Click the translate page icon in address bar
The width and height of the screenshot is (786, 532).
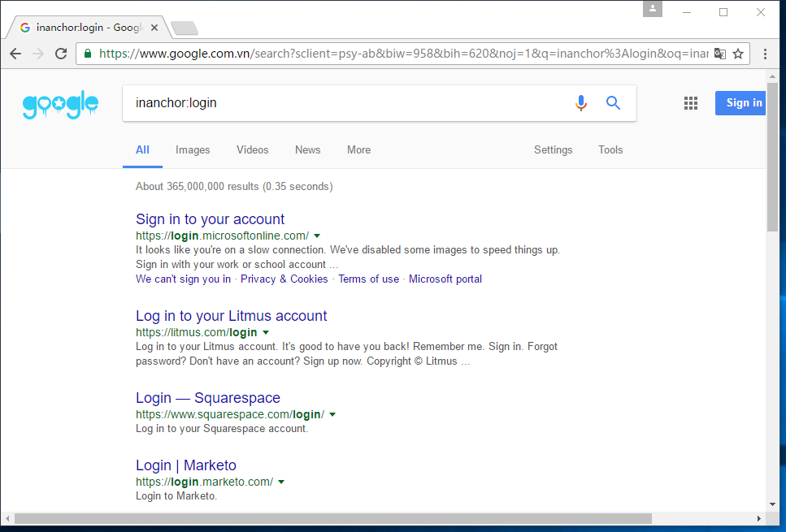(x=720, y=54)
